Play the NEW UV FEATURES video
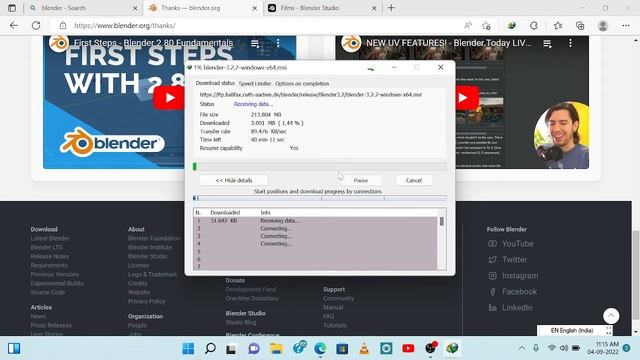Image resolution: width=640 pixels, height=360 pixels. point(463,98)
